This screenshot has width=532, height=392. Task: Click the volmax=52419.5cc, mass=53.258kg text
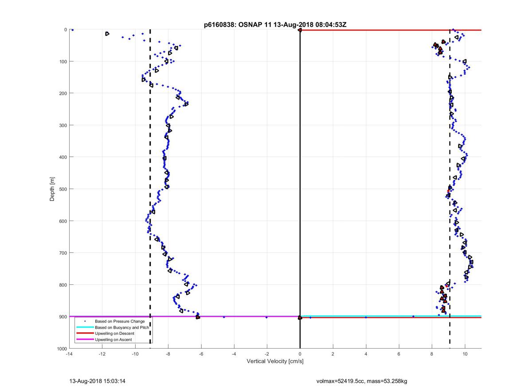[362, 381]
